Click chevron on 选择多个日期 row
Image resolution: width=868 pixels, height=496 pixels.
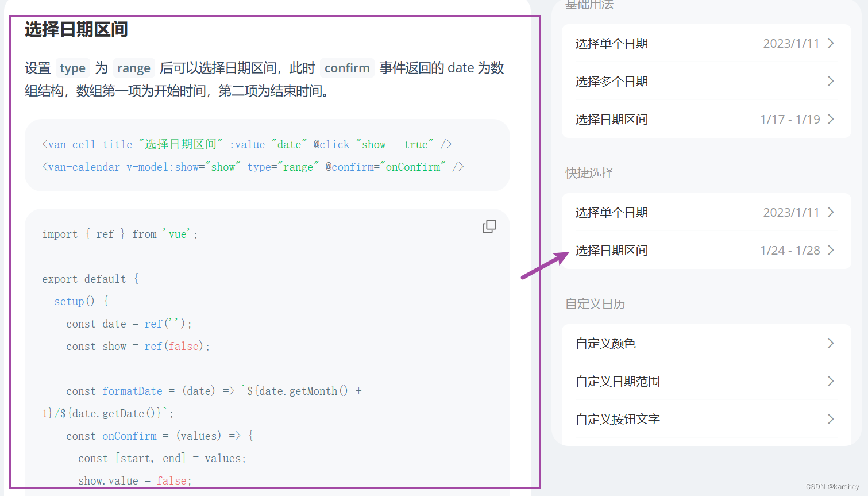click(x=831, y=82)
